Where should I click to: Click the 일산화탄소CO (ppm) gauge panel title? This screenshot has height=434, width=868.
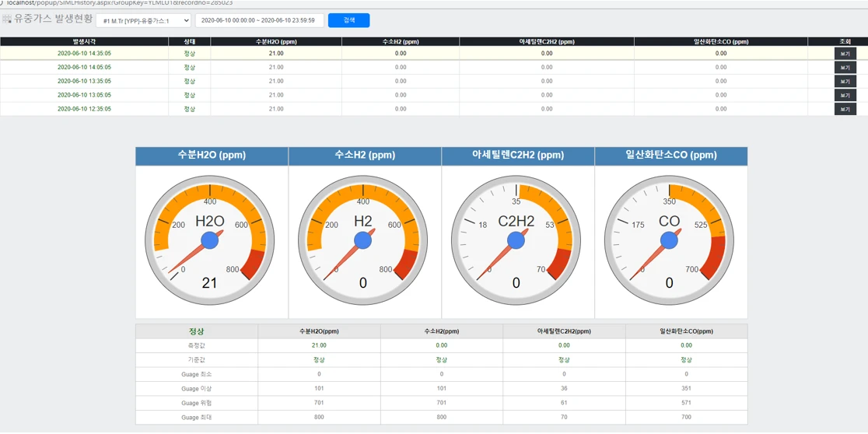click(x=671, y=156)
